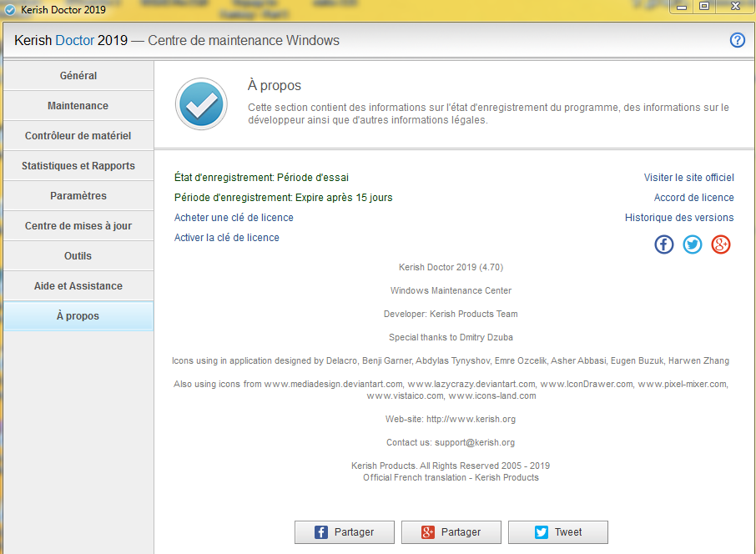Click the Expire après 15 jours text
The width and height of the screenshot is (756, 554).
click(344, 198)
